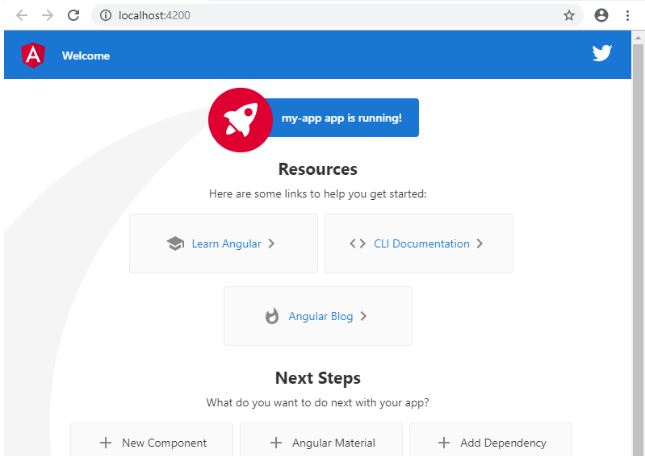This screenshot has width=645, height=456.
Task: Click the browser back arrow
Action: (21, 16)
